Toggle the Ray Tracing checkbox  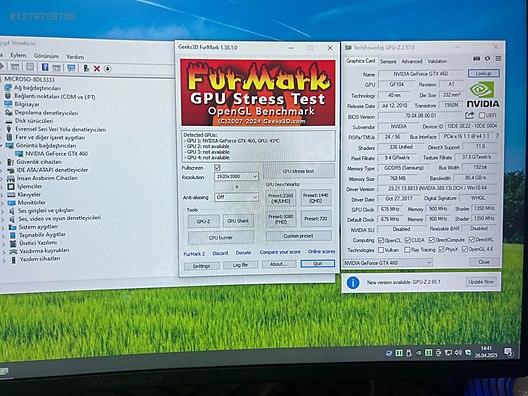407,250
